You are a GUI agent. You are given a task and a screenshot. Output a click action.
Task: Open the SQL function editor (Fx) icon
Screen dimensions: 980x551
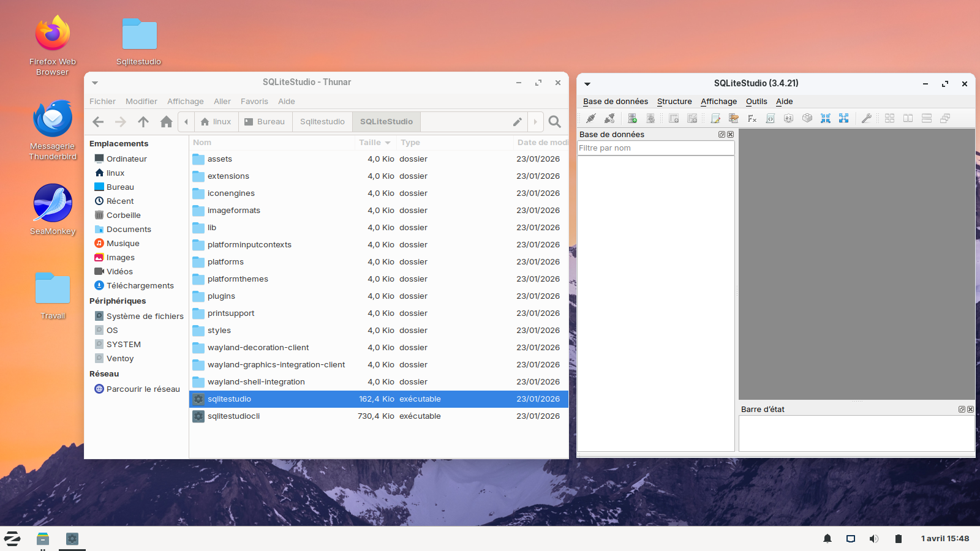(x=752, y=119)
